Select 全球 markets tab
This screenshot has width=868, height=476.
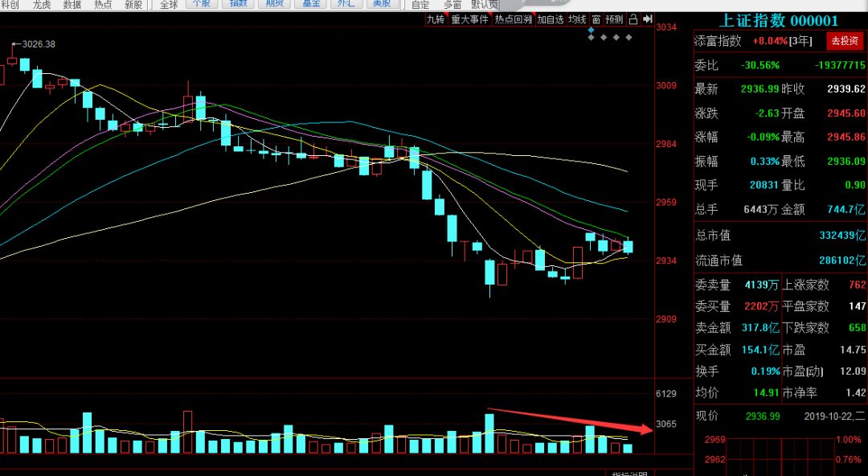(169, 5)
